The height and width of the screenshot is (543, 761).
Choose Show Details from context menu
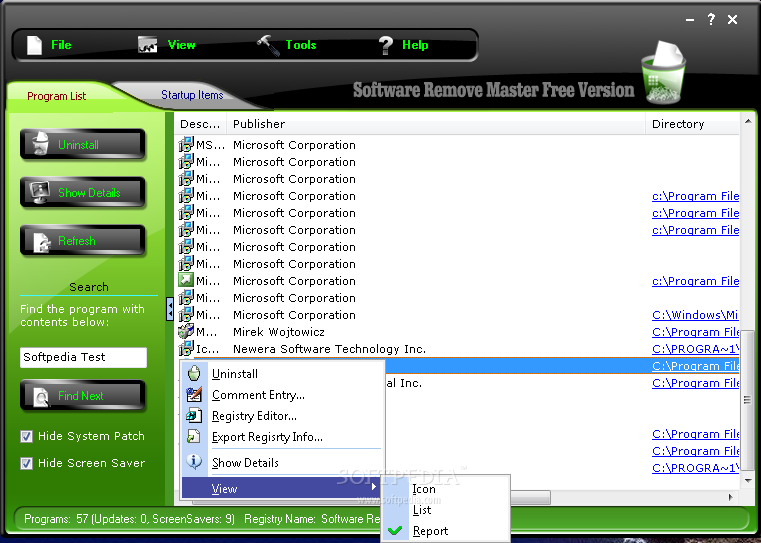click(283, 462)
